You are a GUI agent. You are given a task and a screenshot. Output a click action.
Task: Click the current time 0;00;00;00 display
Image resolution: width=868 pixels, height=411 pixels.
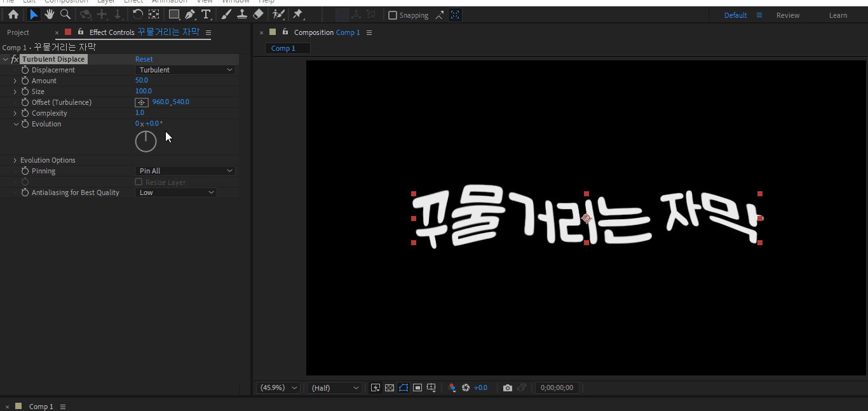(557, 387)
